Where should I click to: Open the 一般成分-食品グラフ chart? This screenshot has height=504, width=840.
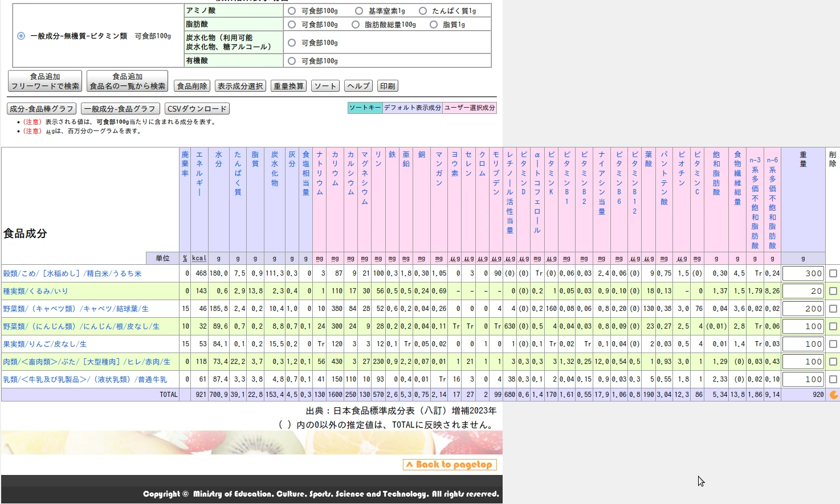pos(120,108)
